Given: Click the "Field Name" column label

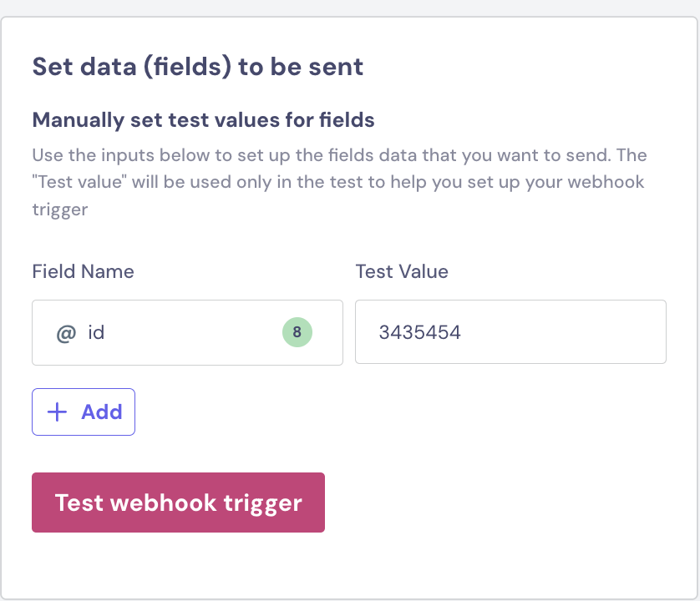Looking at the screenshot, I should coord(83,271).
